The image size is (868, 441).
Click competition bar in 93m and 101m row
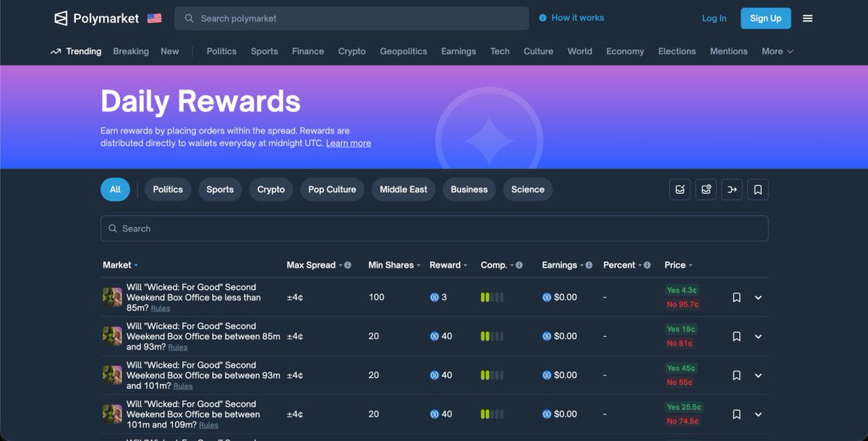pyautogui.click(x=492, y=375)
